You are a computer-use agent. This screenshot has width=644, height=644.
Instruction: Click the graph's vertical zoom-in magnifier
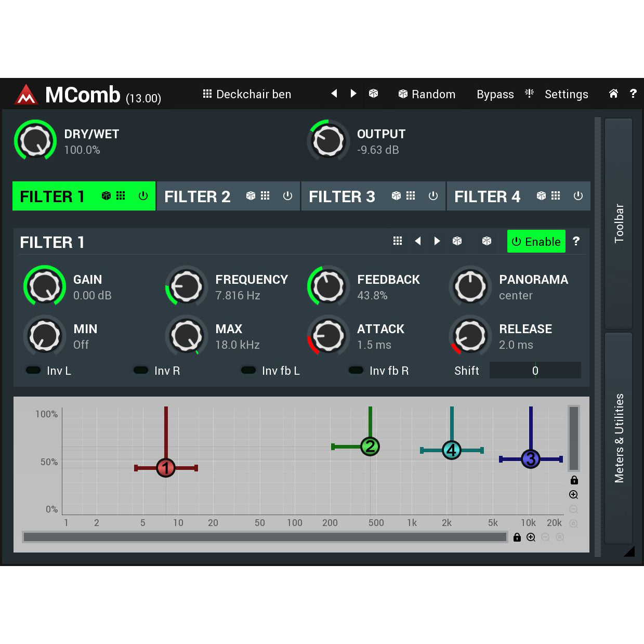(573, 495)
